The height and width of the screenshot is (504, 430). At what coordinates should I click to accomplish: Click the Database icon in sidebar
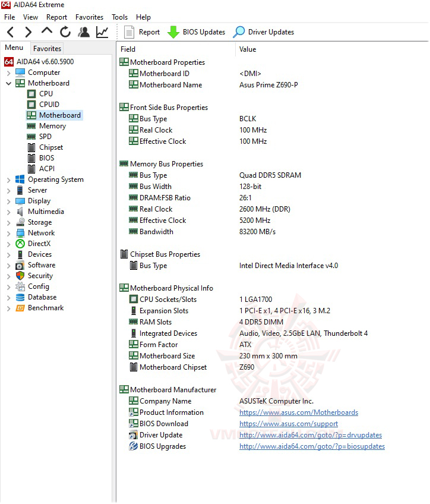point(20,297)
